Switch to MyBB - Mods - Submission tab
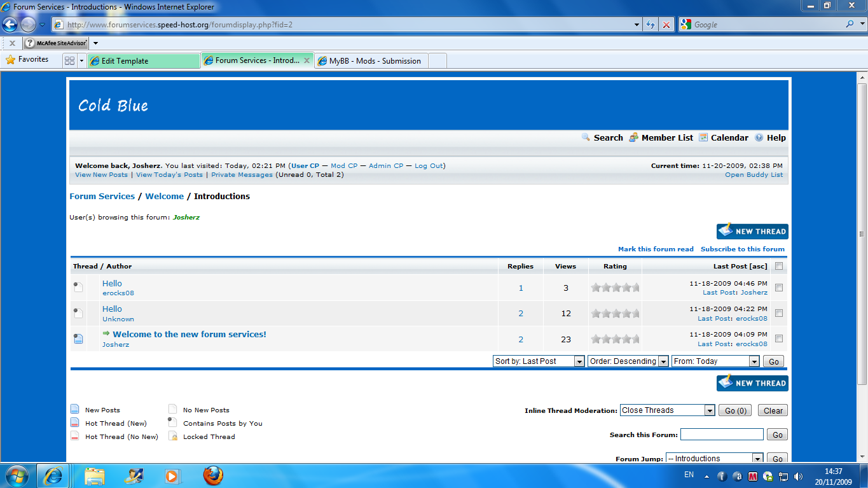 tap(375, 61)
